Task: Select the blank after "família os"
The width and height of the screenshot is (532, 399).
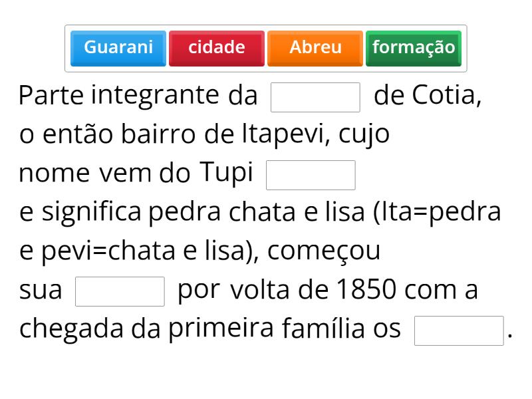Action: click(x=459, y=331)
